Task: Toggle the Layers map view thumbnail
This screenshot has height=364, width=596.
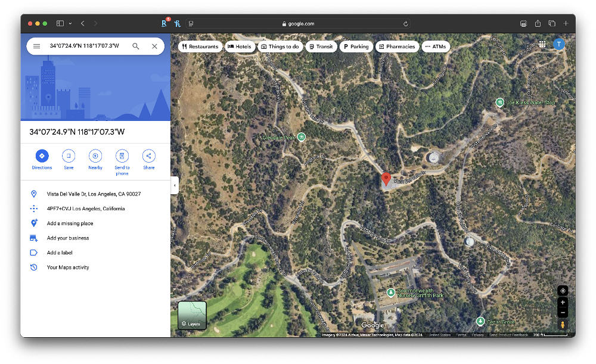Action: point(192,315)
